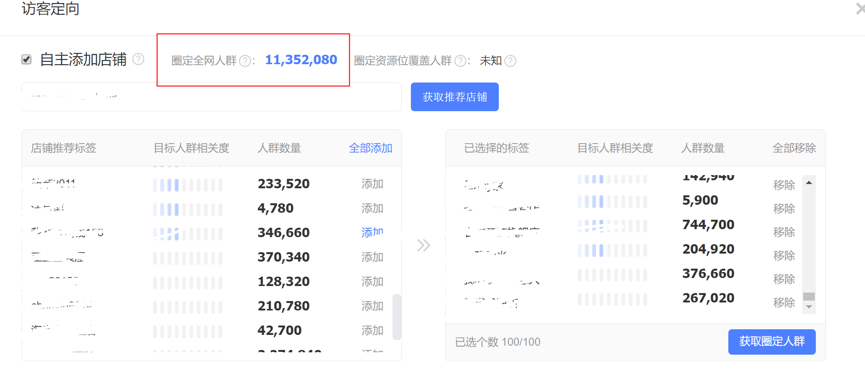
Task: Remove the selected tag with 204,920 count
Action: click(784, 256)
